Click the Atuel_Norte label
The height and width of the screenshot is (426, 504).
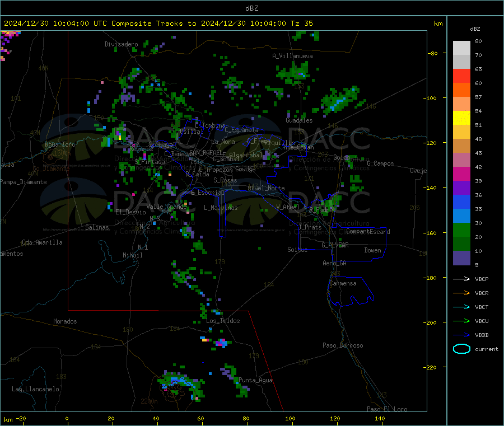(x=266, y=188)
